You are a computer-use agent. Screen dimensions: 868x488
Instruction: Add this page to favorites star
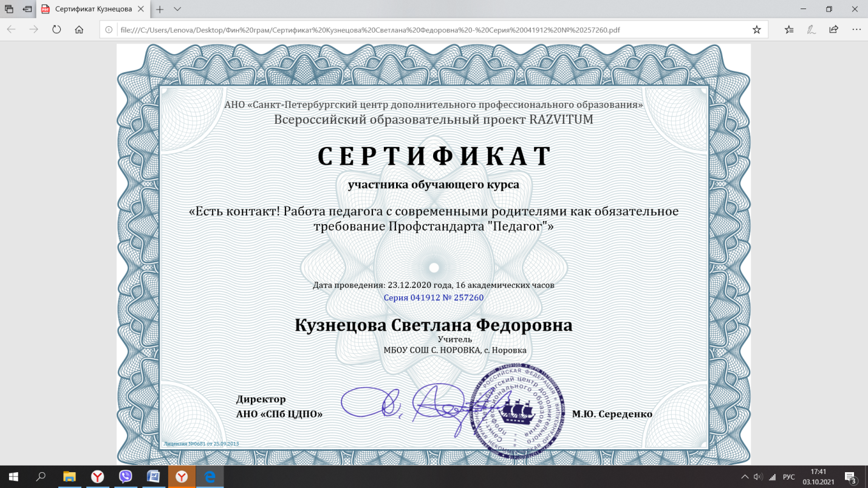coord(756,29)
